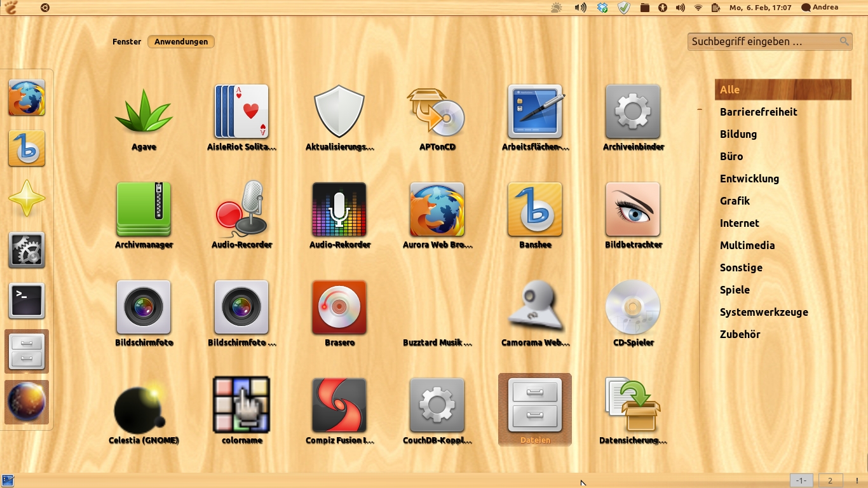868x488 pixels.
Task: Click Banshee icon in the left dock
Action: [27, 149]
